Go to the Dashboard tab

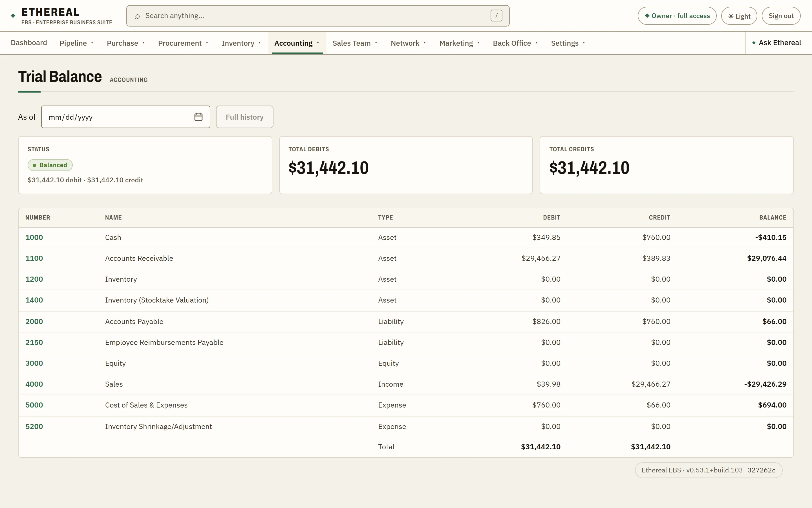coord(29,43)
